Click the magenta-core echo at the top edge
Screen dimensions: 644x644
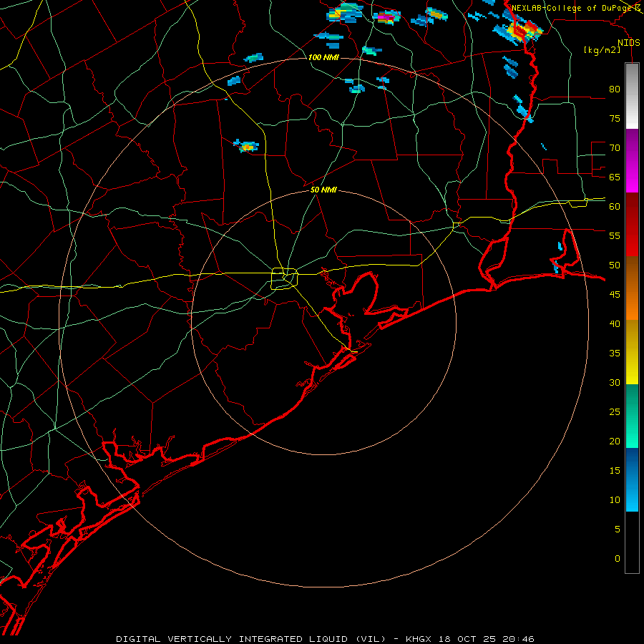(x=386, y=17)
